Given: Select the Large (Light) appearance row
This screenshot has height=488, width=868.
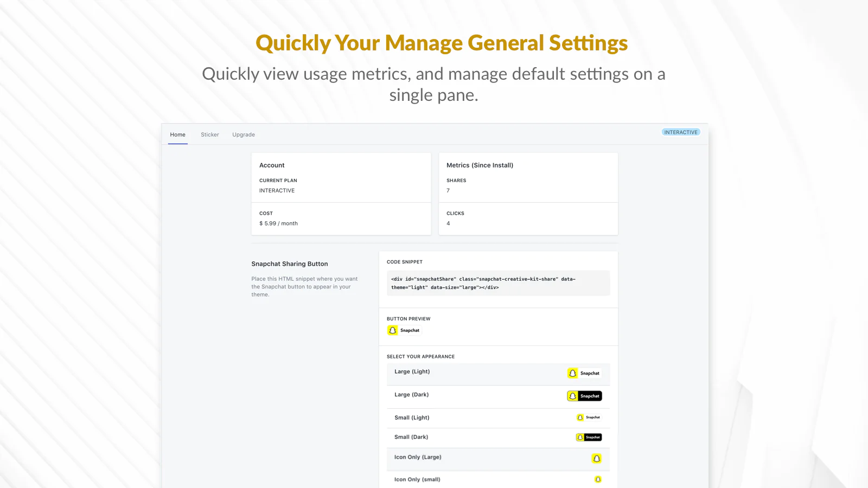Looking at the screenshot, I should coord(498,374).
